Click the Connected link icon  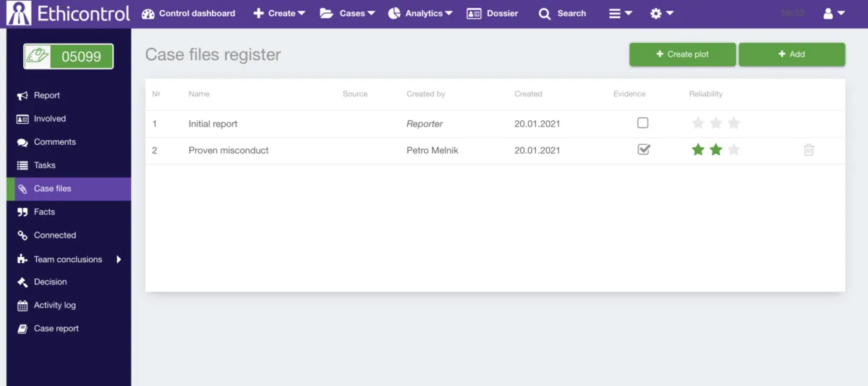coord(22,235)
